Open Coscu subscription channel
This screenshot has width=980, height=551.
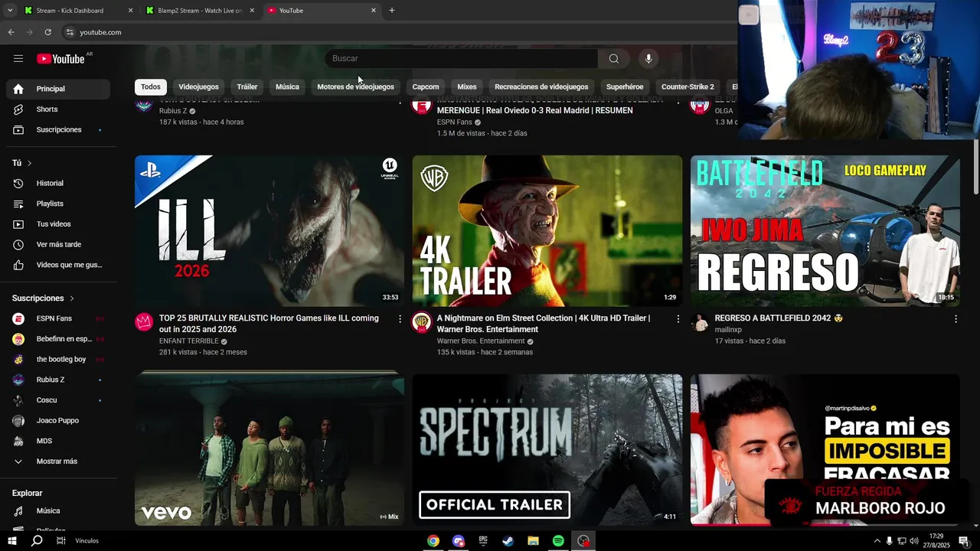pyautogui.click(x=58, y=400)
